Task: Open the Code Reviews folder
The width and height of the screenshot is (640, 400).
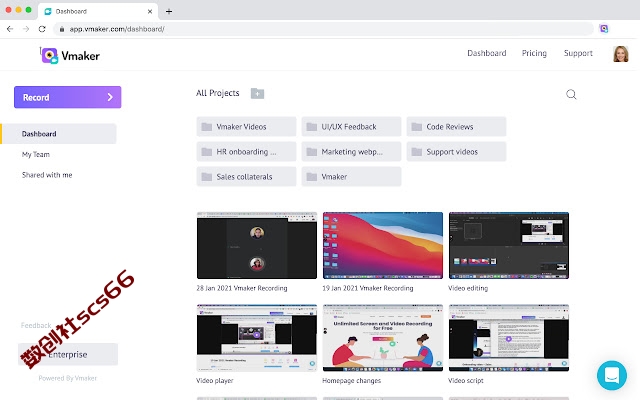Action: [x=456, y=127]
